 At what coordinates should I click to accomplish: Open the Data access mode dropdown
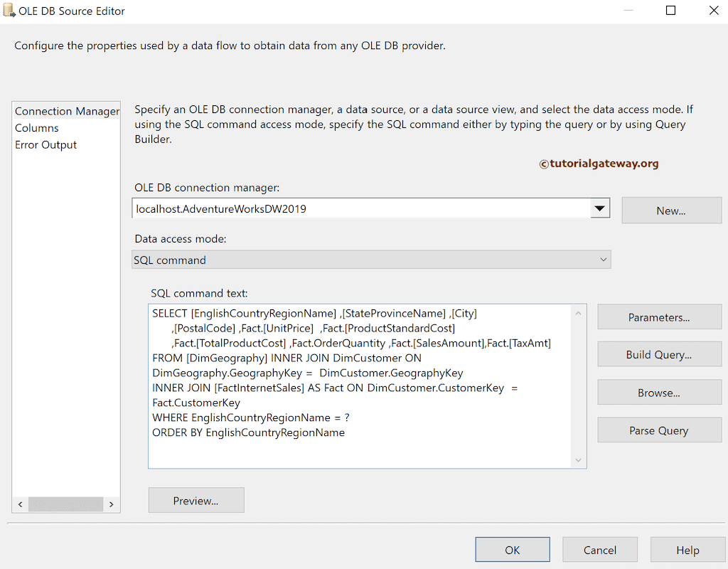coord(371,260)
